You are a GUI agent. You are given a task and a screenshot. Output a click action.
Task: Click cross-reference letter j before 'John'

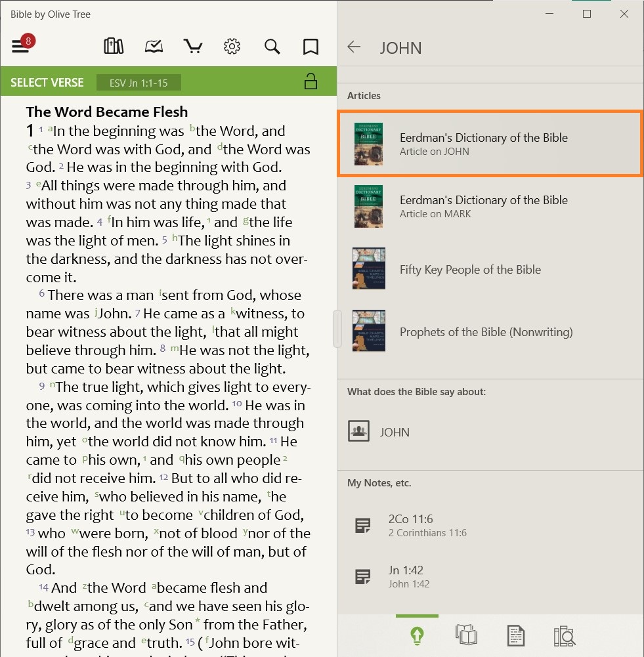click(x=97, y=311)
